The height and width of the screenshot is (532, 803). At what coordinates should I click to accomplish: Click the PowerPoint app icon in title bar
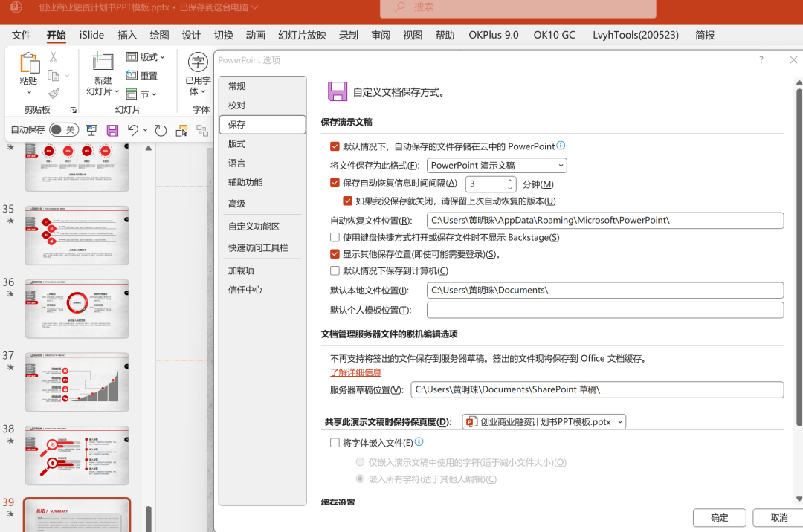tap(16, 7)
